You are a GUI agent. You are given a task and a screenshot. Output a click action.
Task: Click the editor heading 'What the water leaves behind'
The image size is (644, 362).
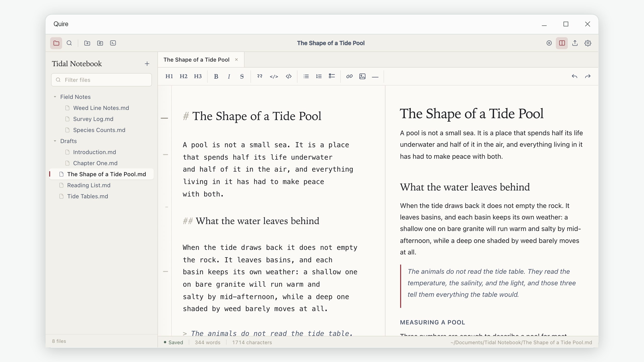(x=251, y=221)
